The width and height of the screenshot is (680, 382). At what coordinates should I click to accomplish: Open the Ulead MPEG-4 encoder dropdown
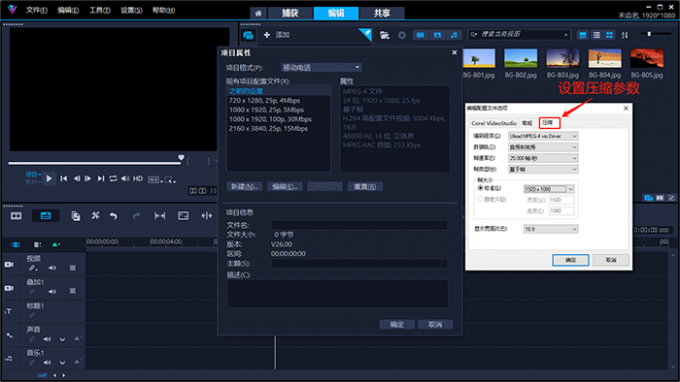(x=543, y=136)
